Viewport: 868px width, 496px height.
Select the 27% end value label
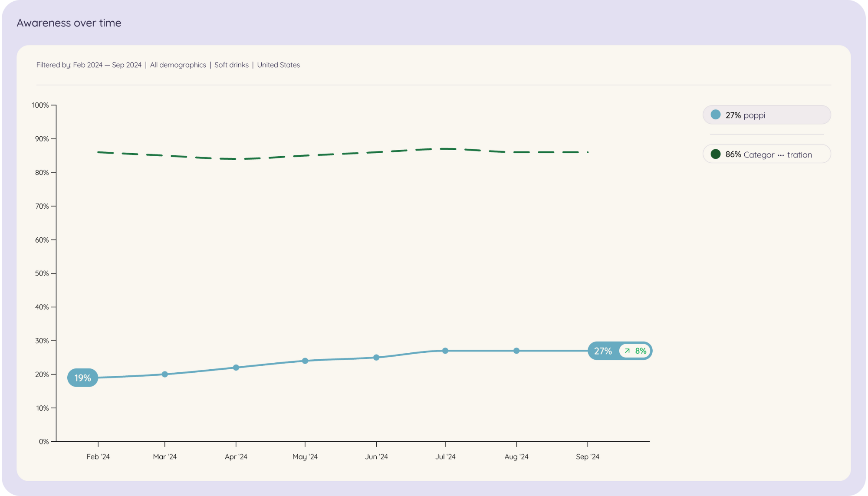(x=603, y=351)
